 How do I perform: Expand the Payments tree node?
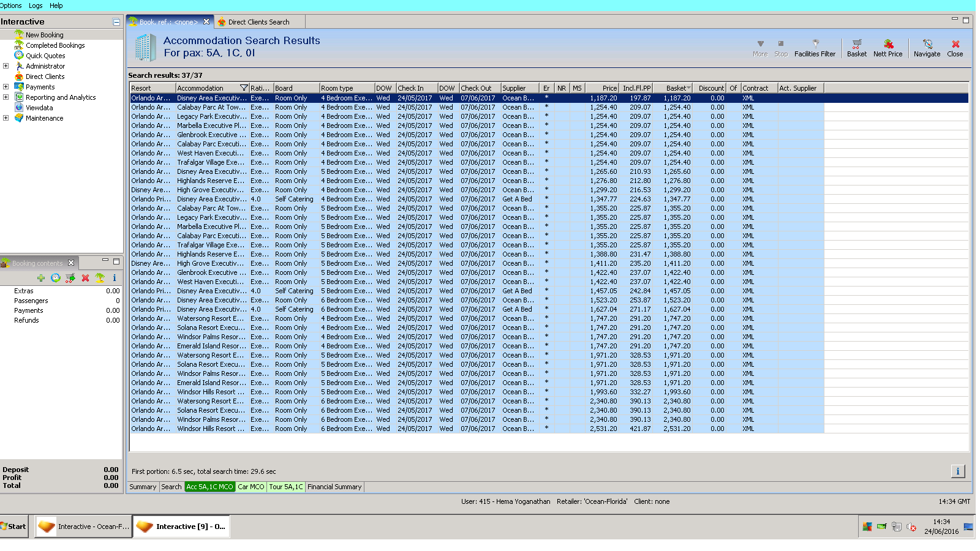point(6,87)
